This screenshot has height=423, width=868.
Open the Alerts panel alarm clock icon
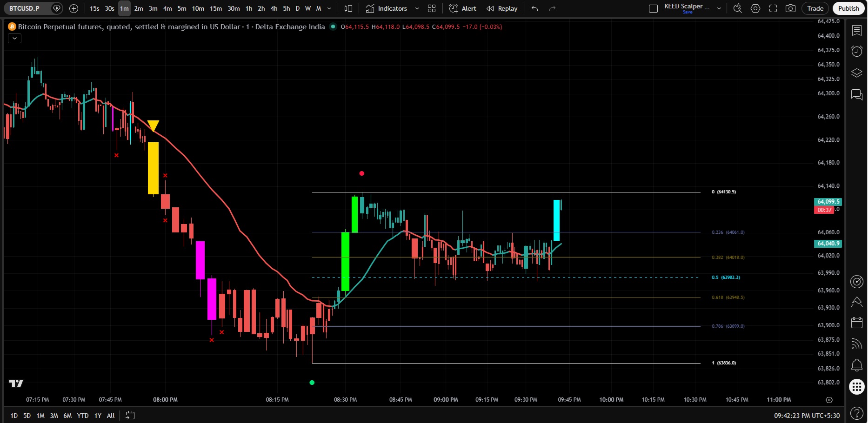856,51
